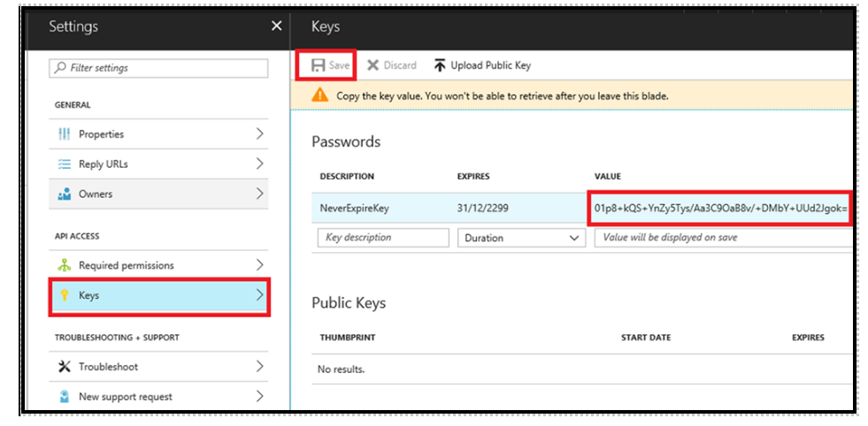Image resolution: width=868 pixels, height=426 pixels.
Task: Click the search magnifier in Filter settings
Action: pos(60,68)
